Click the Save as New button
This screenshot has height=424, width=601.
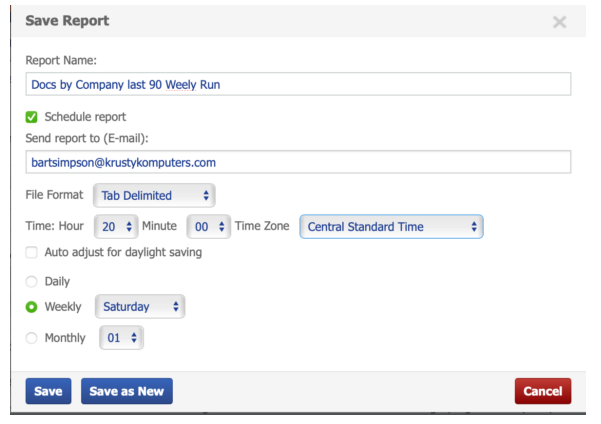[x=127, y=391]
